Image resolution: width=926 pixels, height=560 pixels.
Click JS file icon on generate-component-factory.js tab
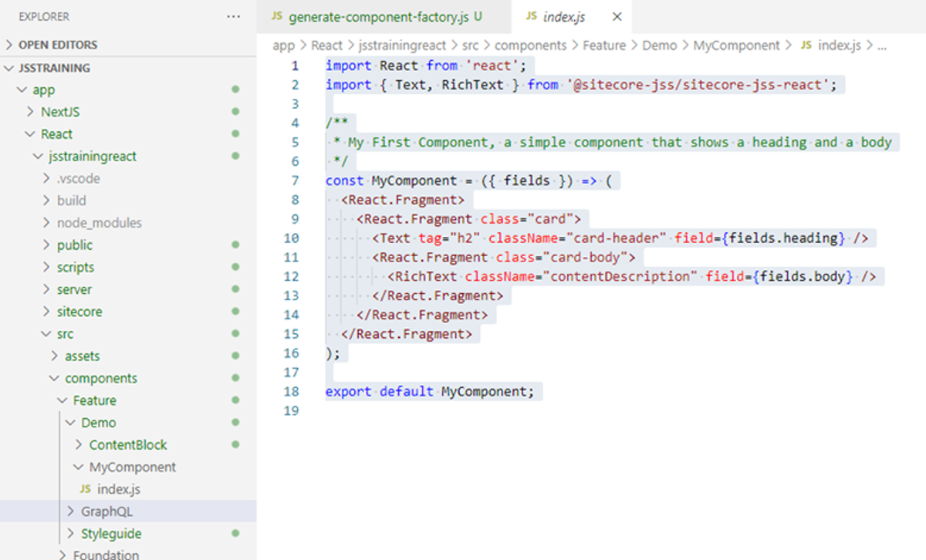click(x=277, y=16)
